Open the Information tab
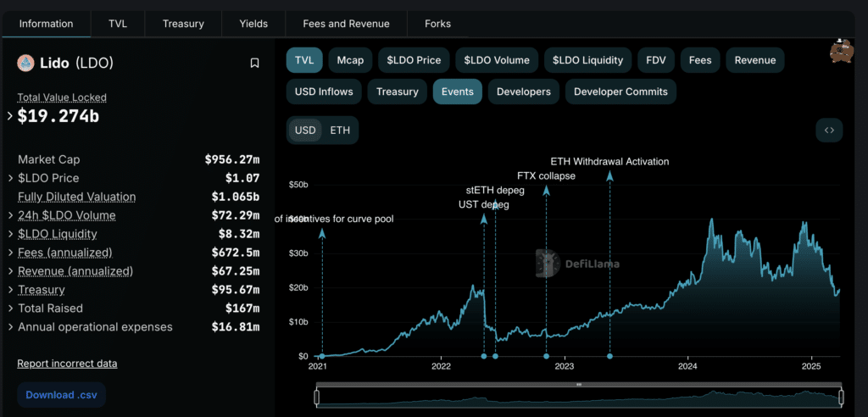Viewport: 868px width, 417px height. point(46,24)
